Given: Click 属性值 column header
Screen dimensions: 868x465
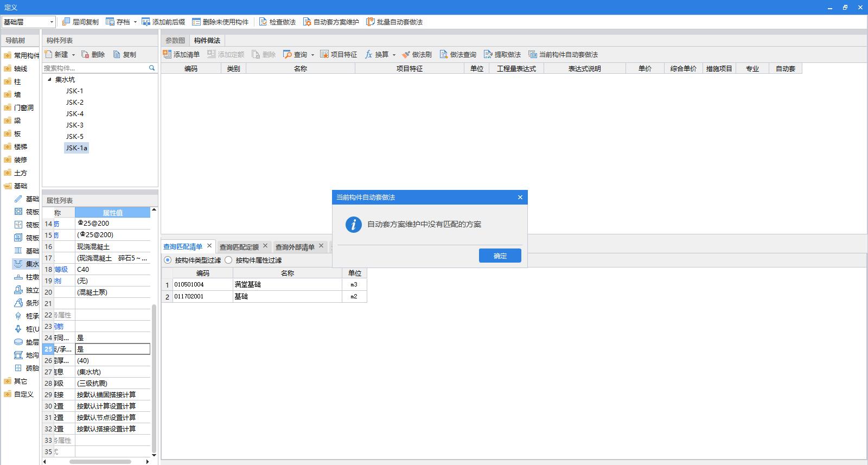Looking at the screenshot, I should pyautogui.click(x=112, y=213).
